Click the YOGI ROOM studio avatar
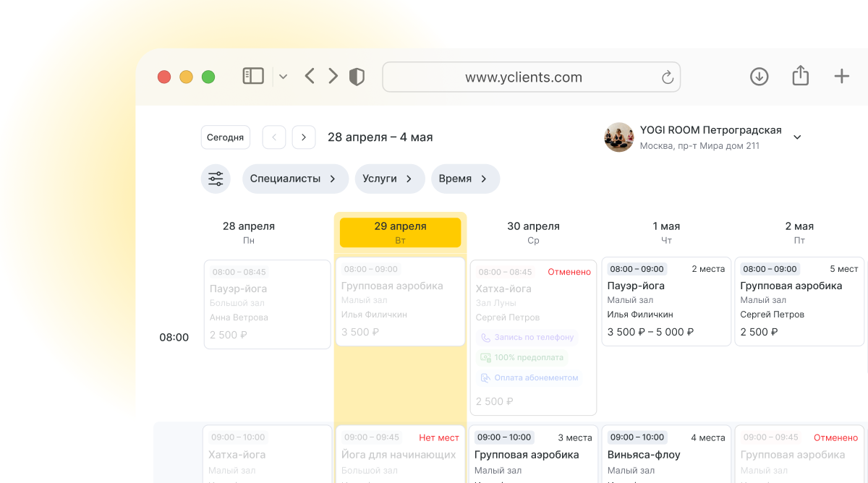This screenshot has height=483, width=868. 618,137
